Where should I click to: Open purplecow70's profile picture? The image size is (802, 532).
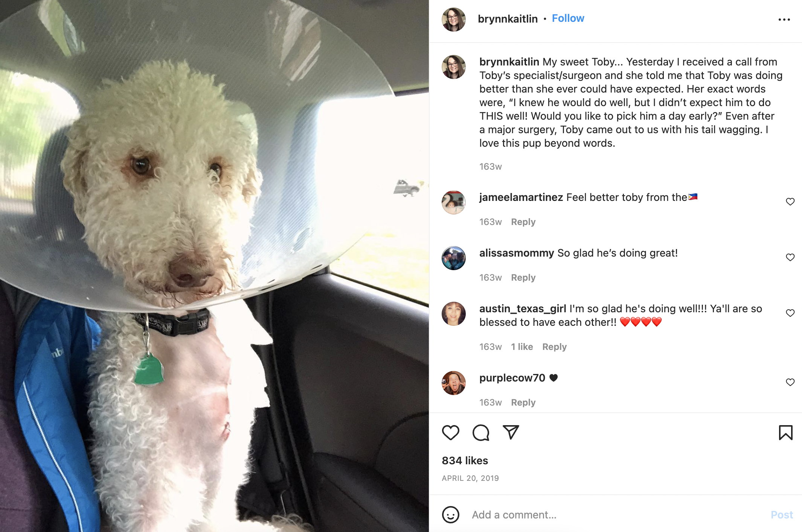click(453, 383)
